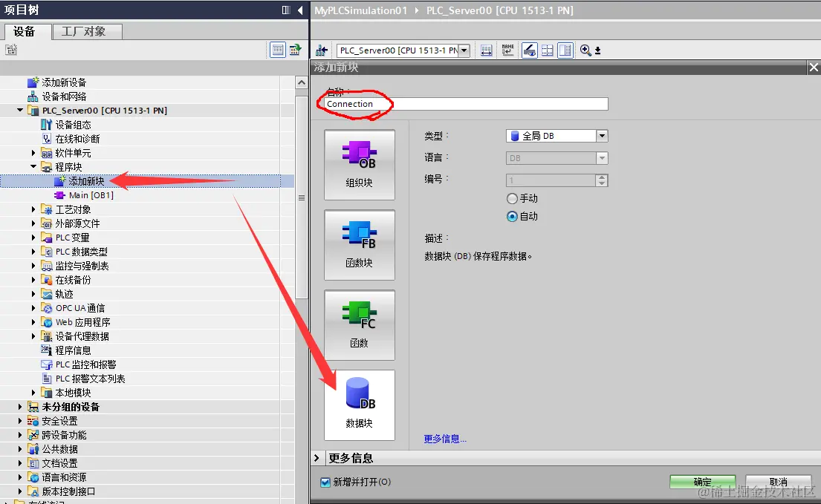Screen dimensions: 821x504
Task: Select the 手动 radio button
Action: [x=512, y=199]
